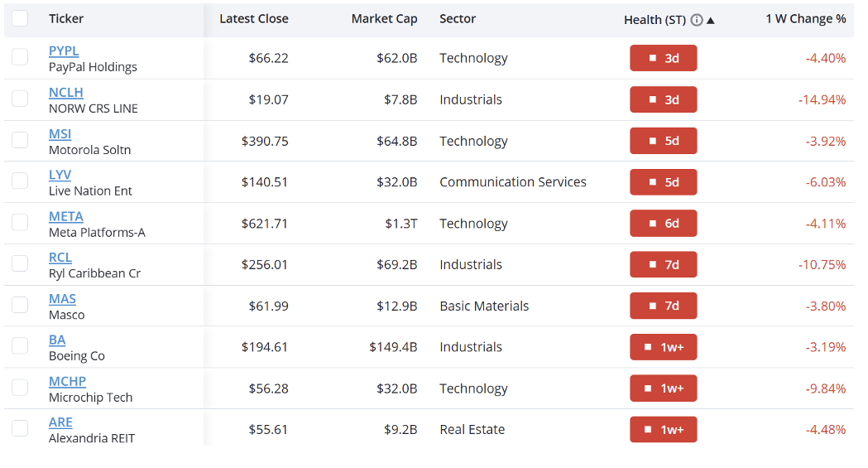The image size is (868, 468).
Task: Click Masco's 7d health badge
Action: click(663, 306)
